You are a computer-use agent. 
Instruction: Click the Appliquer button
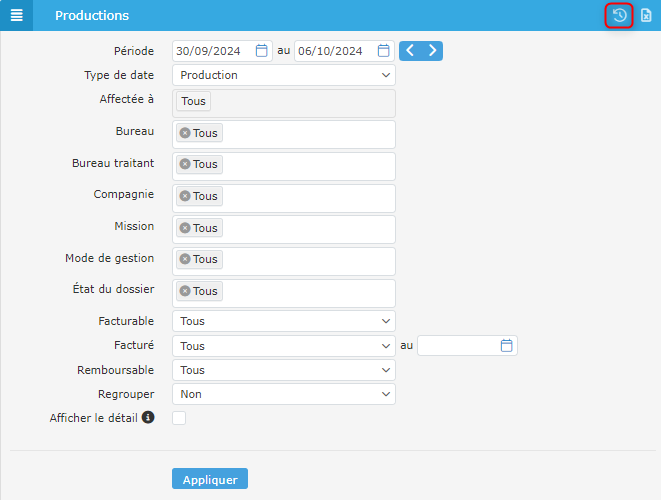pos(210,479)
